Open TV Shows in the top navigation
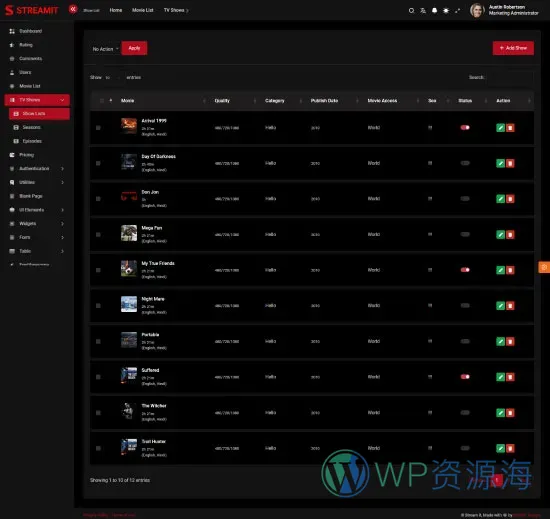Image resolution: width=550 pixels, height=519 pixels. coord(176,10)
